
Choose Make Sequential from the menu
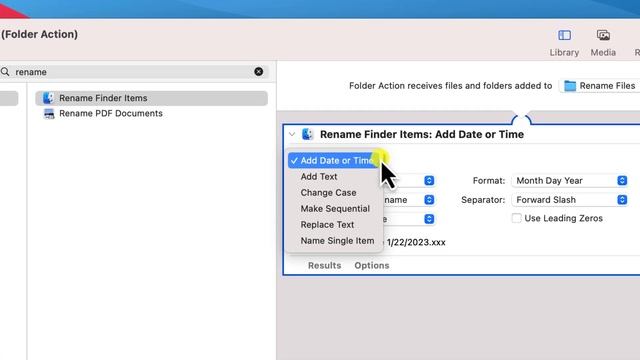[x=334, y=209]
